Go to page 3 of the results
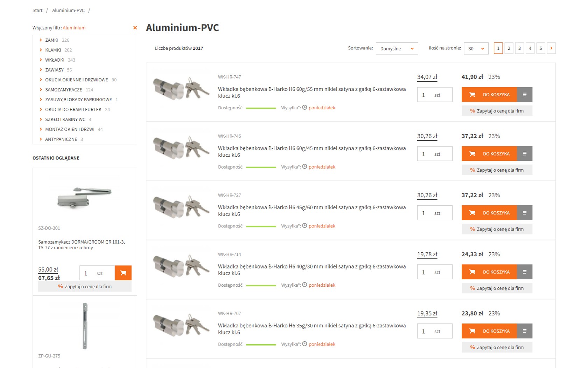 [x=519, y=48]
